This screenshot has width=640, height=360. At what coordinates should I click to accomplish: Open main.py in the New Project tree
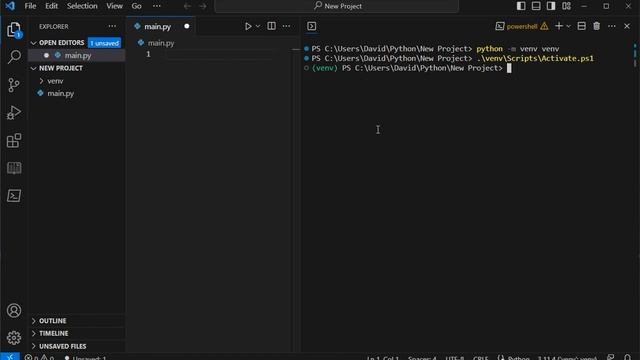(x=77, y=93)
